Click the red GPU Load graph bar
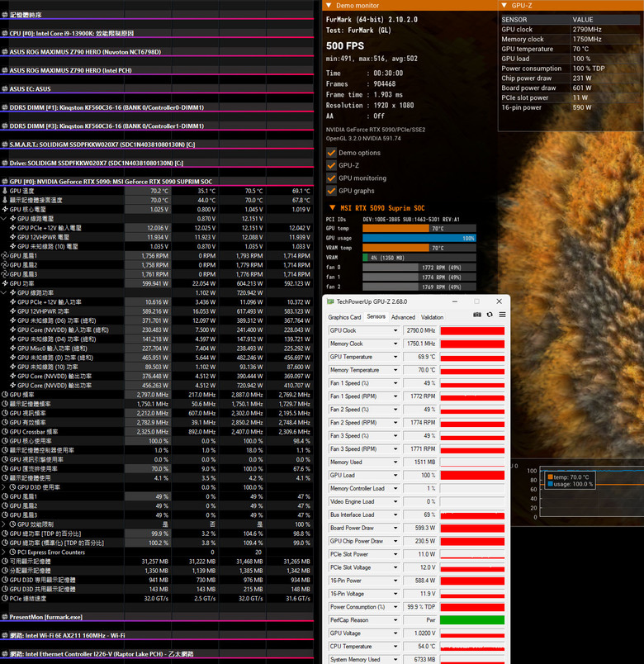Screen dimensions: 644x664 (472, 476)
